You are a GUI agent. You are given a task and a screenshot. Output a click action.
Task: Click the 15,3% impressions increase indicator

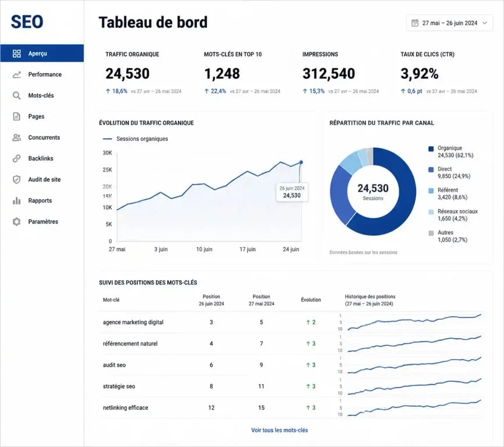click(x=313, y=91)
